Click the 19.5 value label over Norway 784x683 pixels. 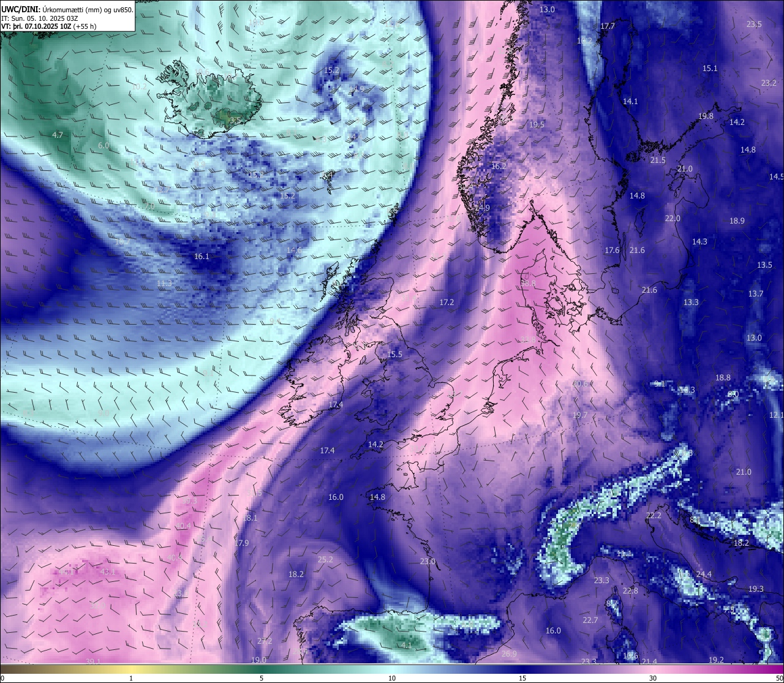pos(537,124)
